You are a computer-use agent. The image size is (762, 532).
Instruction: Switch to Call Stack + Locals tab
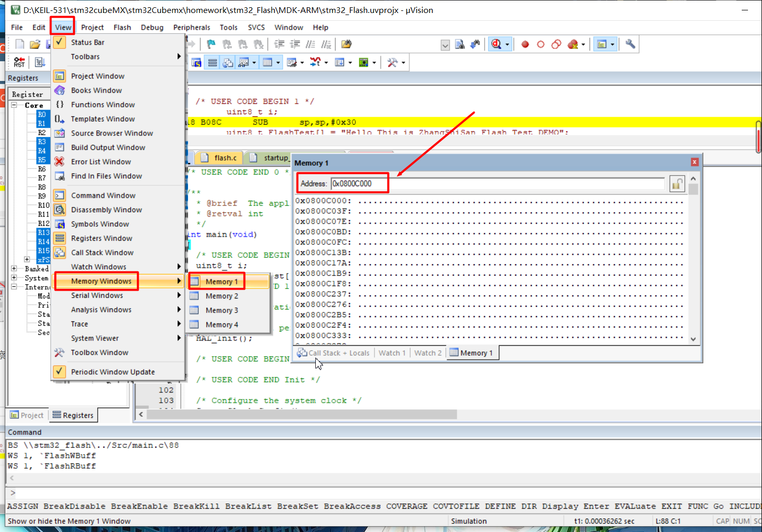click(333, 353)
